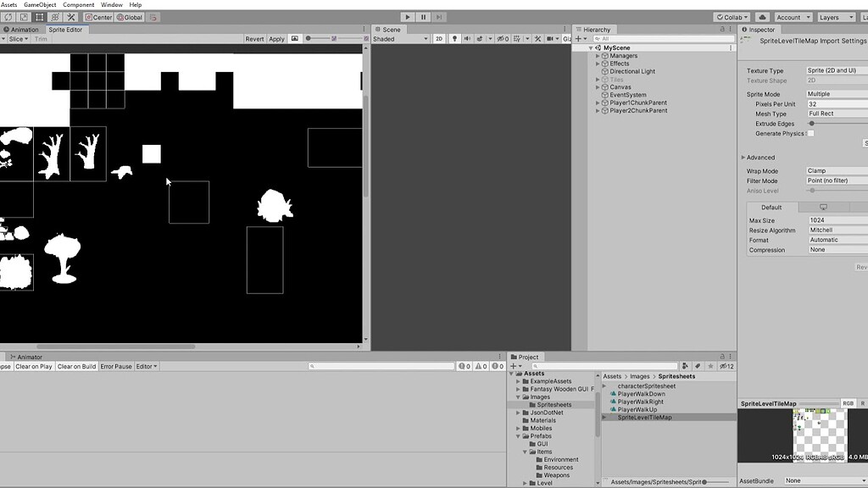Select PlayerWalkDown in the Project panel
The height and width of the screenshot is (488, 868).
coord(640,393)
